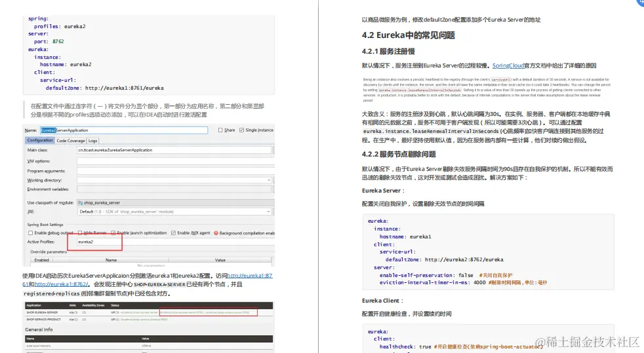Switch to the Logs tab
The image size is (644, 353).
click(x=93, y=141)
